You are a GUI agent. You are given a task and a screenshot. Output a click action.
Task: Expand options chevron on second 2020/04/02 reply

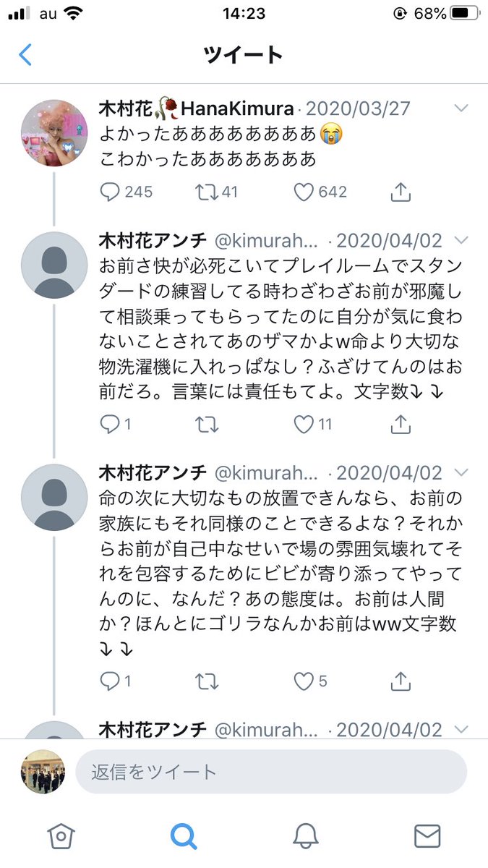coord(461,473)
